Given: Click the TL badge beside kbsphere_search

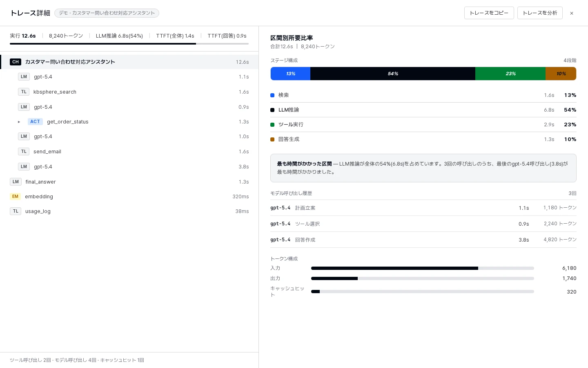Looking at the screenshot, I should pyautogui.click(x=24, y=92).
